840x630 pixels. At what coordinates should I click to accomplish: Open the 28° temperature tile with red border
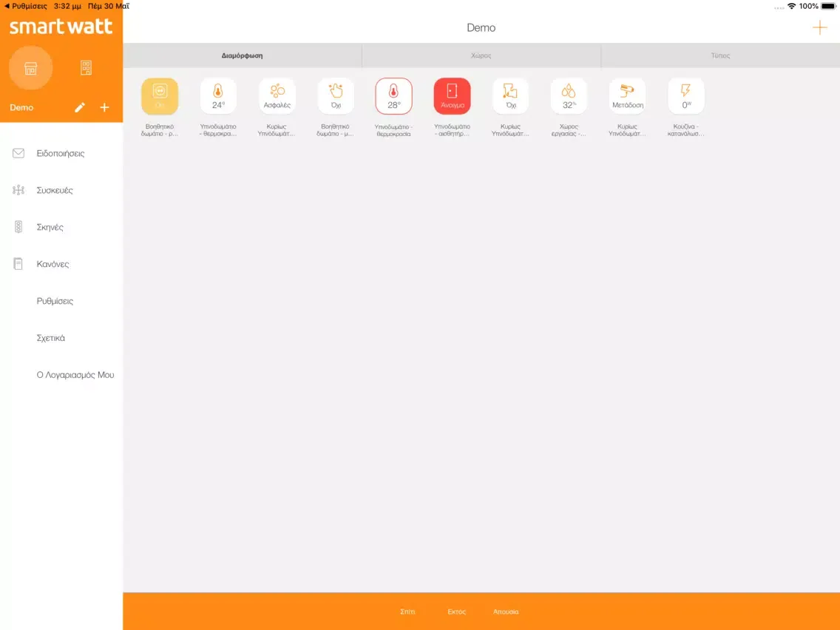point(393,96)
